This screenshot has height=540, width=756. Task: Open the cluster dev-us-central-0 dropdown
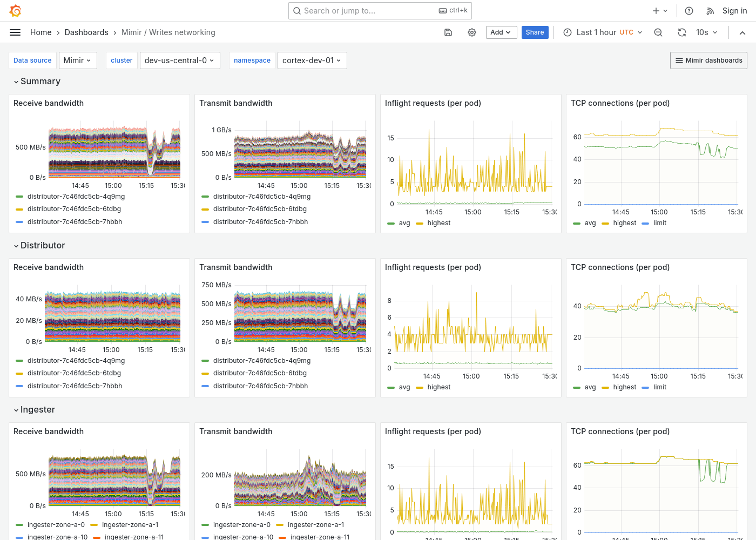pyautogui.click(x=180, y=60)
